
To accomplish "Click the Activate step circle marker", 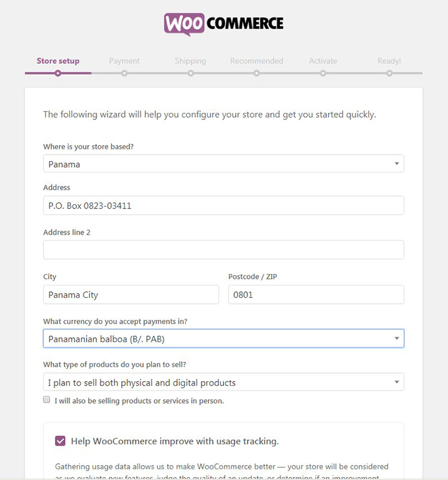I will pyautogui.click(x=323, y=73).
